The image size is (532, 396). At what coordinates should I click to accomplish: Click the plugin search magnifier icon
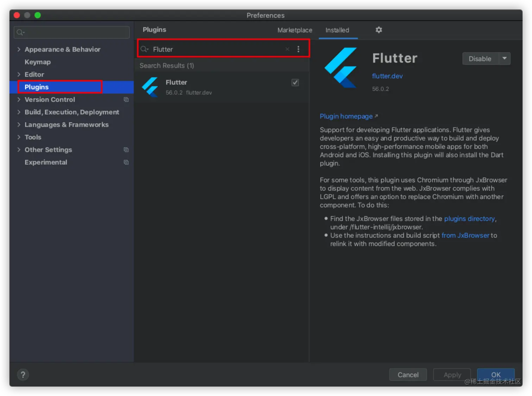pos(144,49)
